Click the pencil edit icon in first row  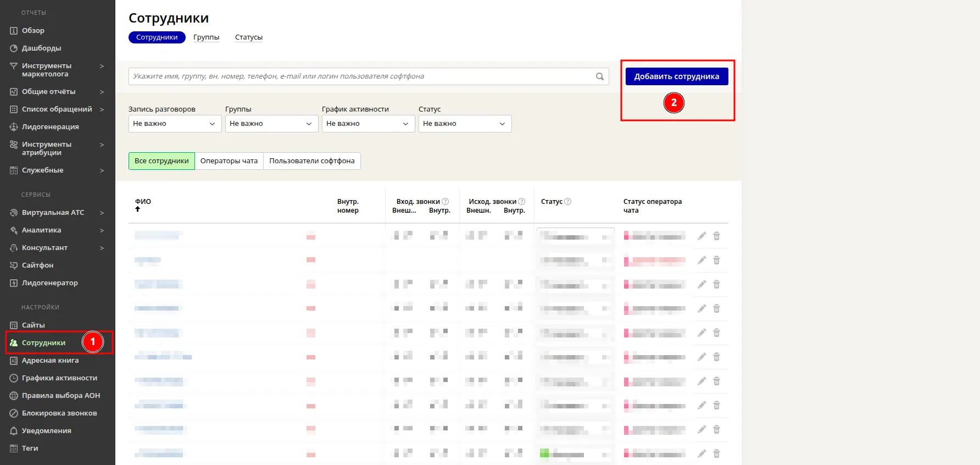pos(701,236)
